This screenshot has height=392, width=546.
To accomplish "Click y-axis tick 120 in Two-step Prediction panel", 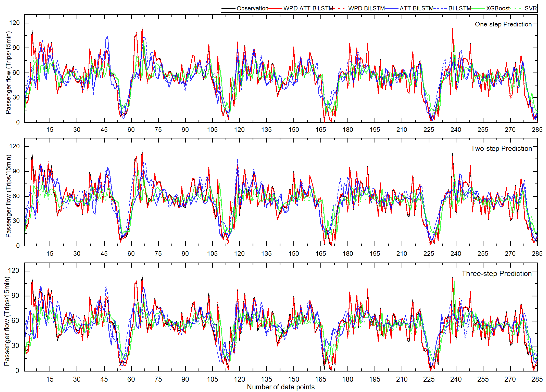I will (x=14, y=146).
